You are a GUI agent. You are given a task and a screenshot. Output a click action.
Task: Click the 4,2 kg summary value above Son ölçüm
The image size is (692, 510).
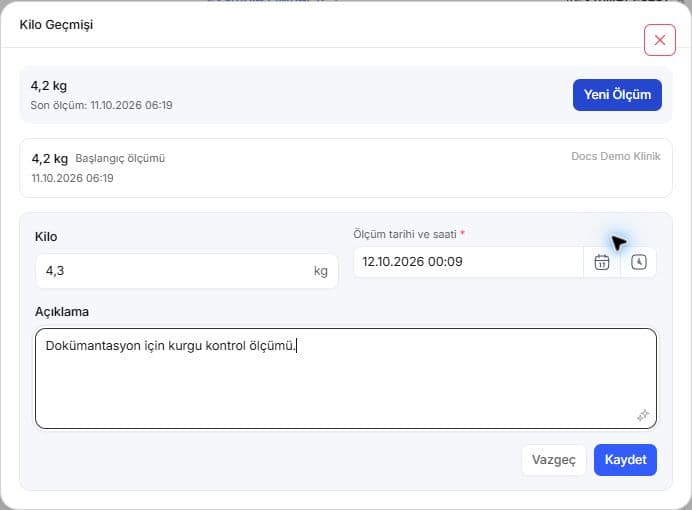point(49,86)
